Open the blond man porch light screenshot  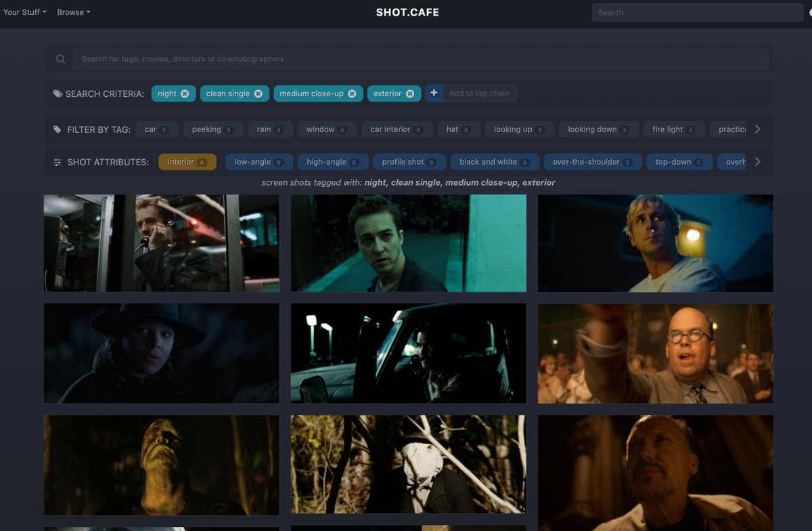(656, 243)
